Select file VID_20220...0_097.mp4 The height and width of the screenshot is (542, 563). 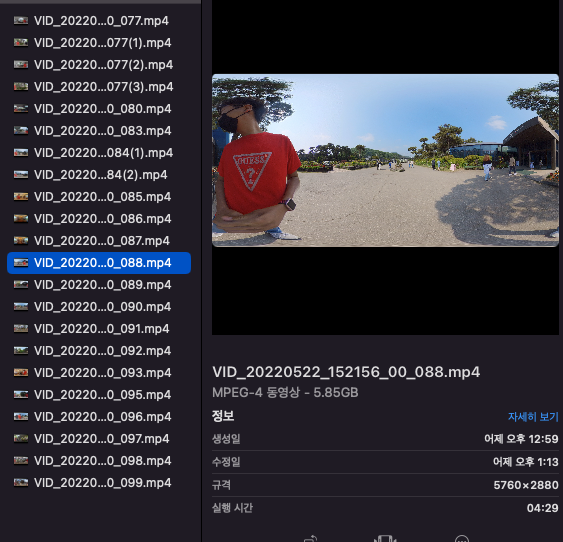[99, 439]
